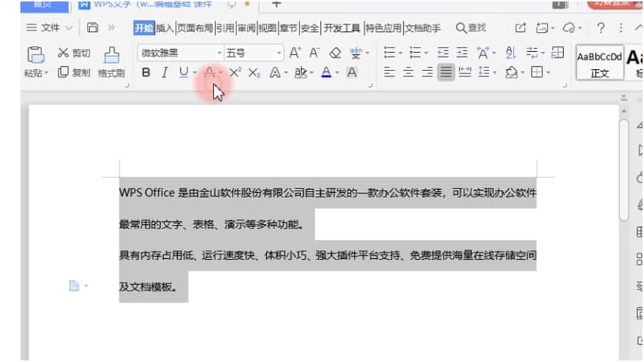The height and width of the screenshot is (362, 644).
Task: Expand the underline style dropdown arrow
Action: 195,73
